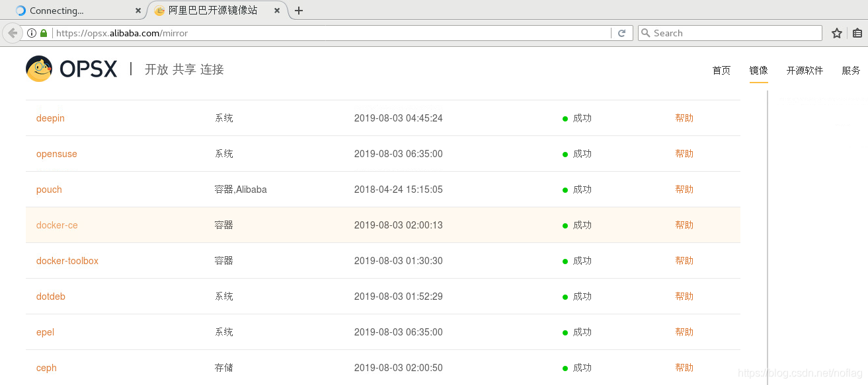The height and width of the screenshot is (385, 868).
Task: Click 帮助 in the deepin row
Action: coord(684,118)
